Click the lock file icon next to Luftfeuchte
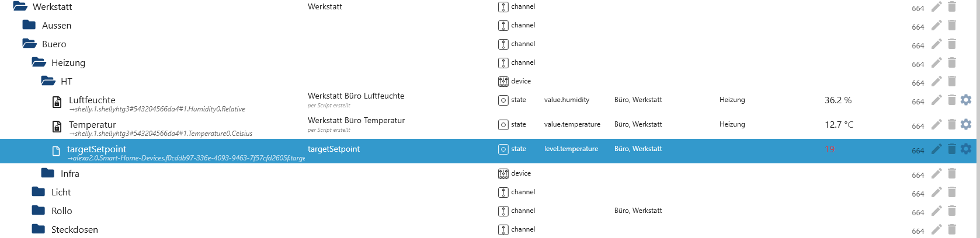The image size is (980, 238). tap(57, 103)
